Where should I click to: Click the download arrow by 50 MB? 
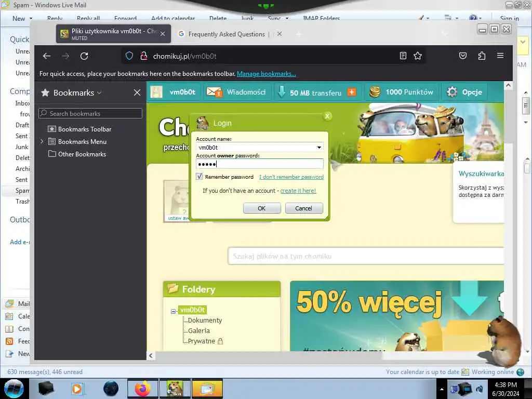click(281, 92)
